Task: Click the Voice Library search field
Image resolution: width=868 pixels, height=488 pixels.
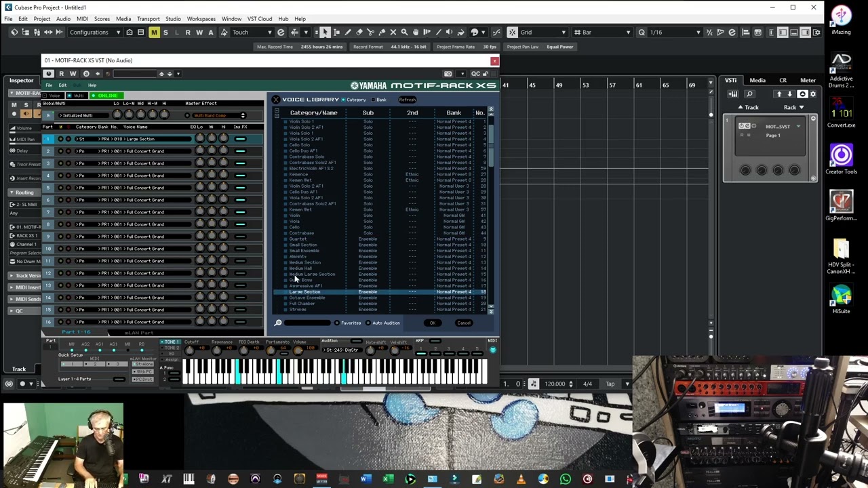Action: [x=307, y=323]
